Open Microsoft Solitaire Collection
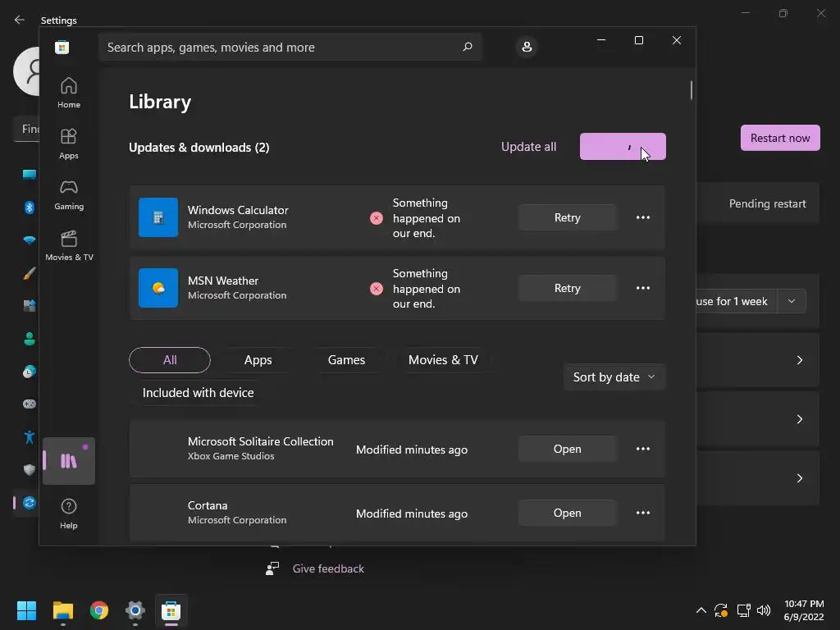This screenshot has height=630, width=840. click(x=568, y=449)
